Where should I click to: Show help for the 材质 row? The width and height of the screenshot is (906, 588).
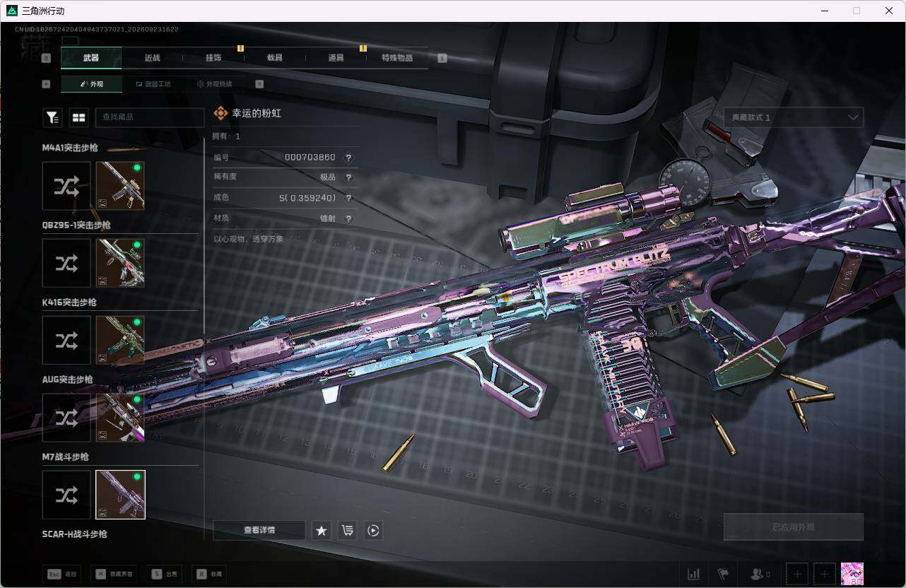click(348, 219)
